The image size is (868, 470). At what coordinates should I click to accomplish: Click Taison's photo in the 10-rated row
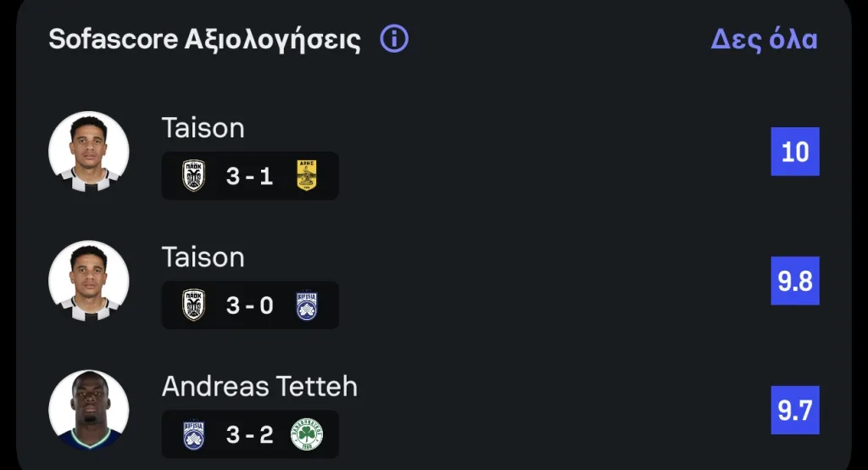(89, 152)
